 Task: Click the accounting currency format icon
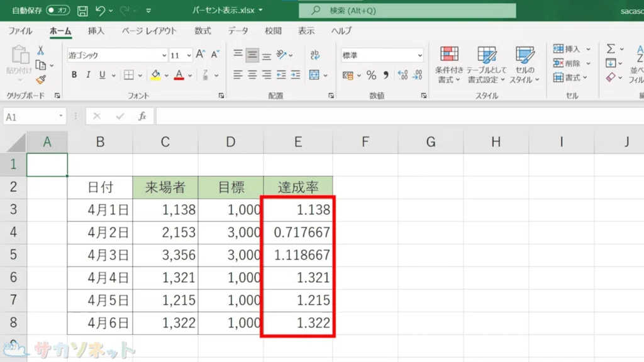348,75
